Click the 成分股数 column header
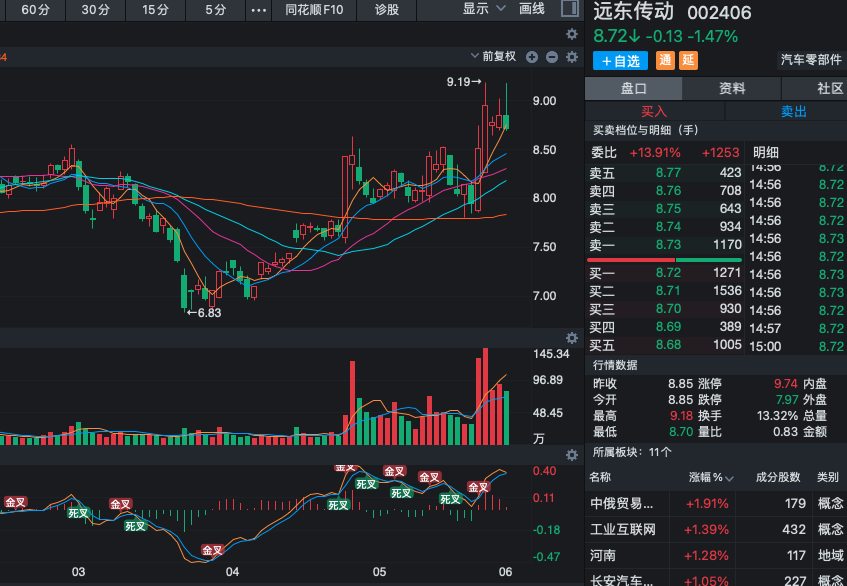Screen dimensions: 847x586 click(x=778, y=477)
